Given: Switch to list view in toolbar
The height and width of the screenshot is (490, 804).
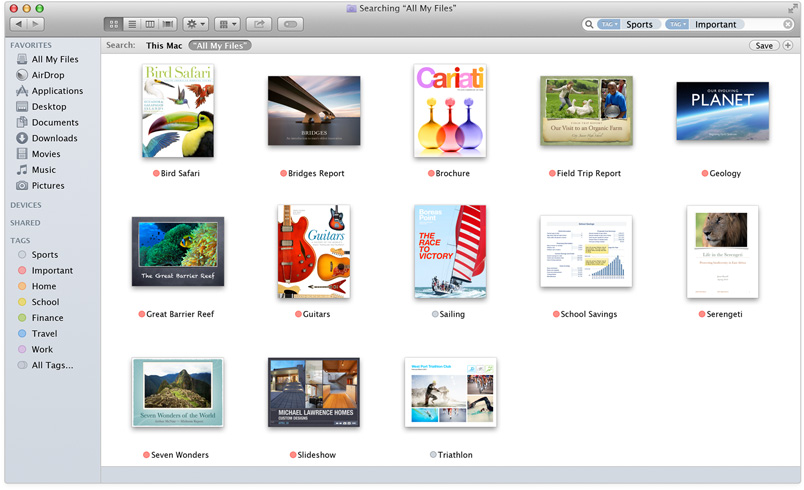Looking at the screenshot, I should [132, 24].
